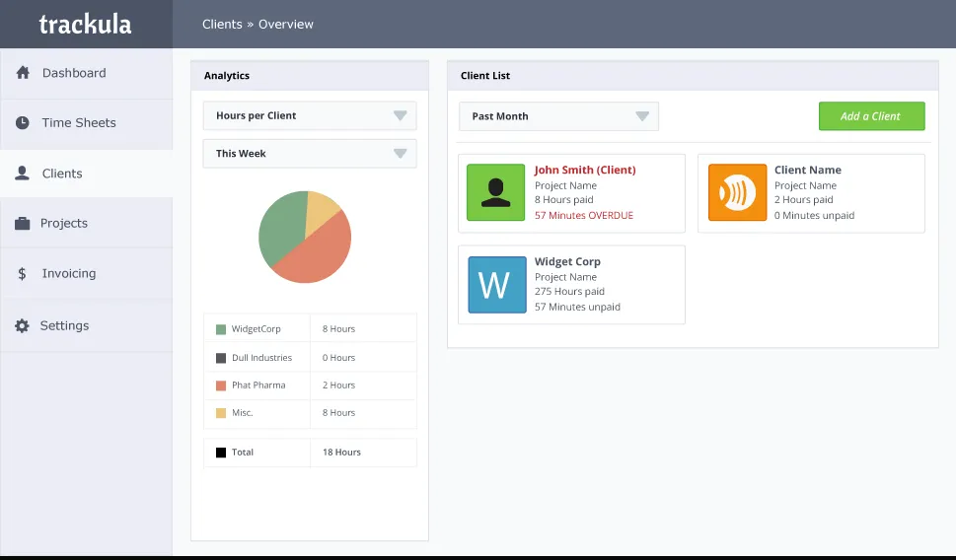Click the yellow Misc. legend swatch
The image size is (956, 560).
click(221, 413)
